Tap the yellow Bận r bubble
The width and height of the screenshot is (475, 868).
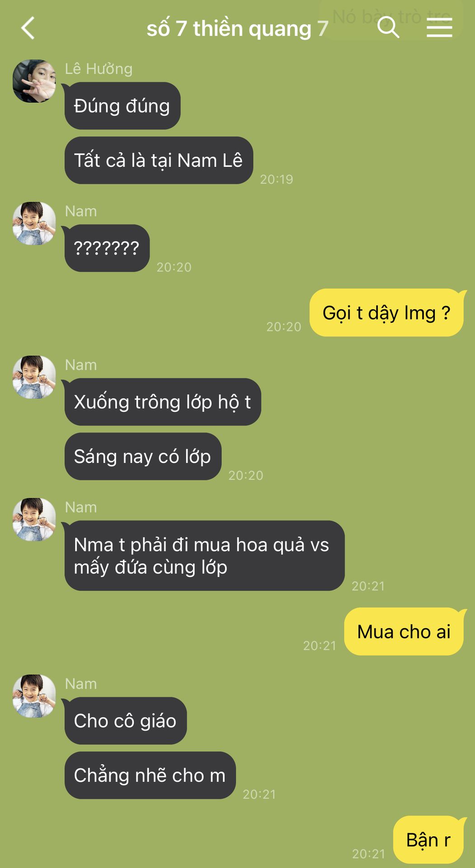pyautogui.click(x=428, y=840)
